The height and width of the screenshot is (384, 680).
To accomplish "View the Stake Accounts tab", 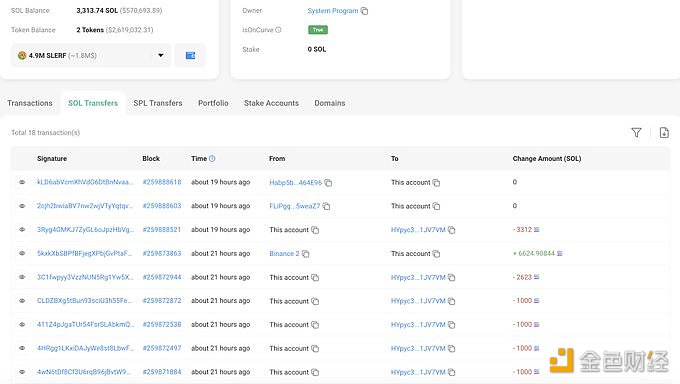I will click(271, 103).
